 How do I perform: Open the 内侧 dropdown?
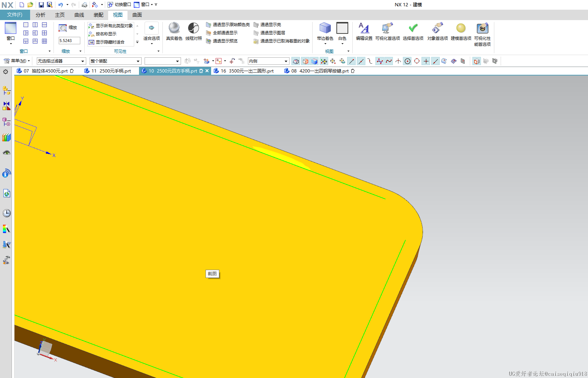tap(268, 61)
